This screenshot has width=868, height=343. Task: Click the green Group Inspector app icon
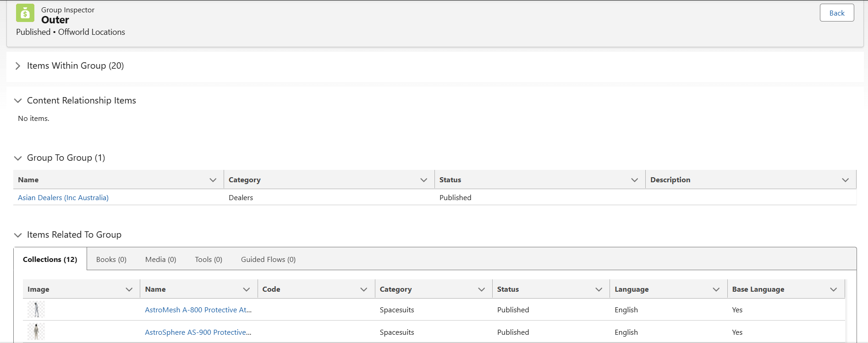[x=25, y=13]
